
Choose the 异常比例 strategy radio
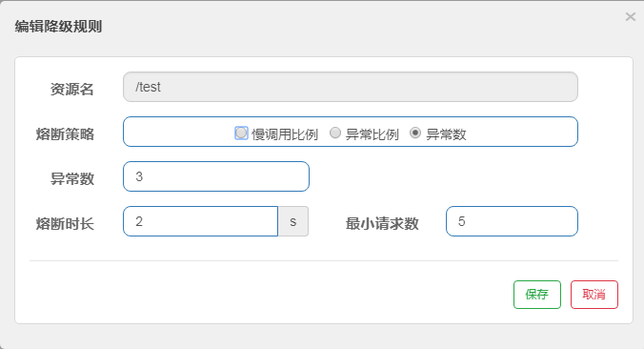[x=335, y=133]
